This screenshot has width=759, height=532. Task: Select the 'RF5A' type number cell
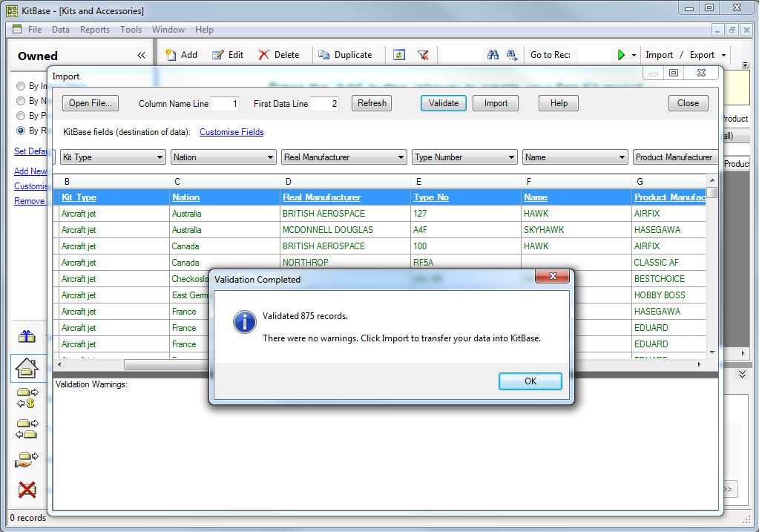[x=466, y=263]
